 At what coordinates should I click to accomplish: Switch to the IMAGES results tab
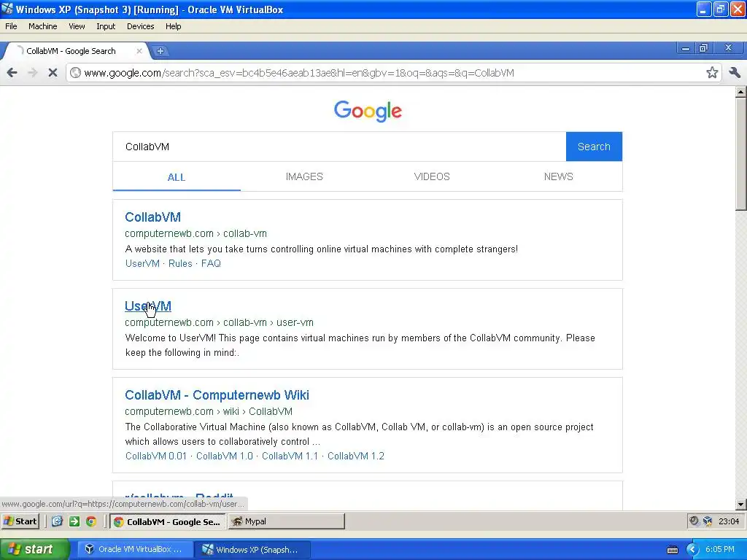[x=304, y=176]
